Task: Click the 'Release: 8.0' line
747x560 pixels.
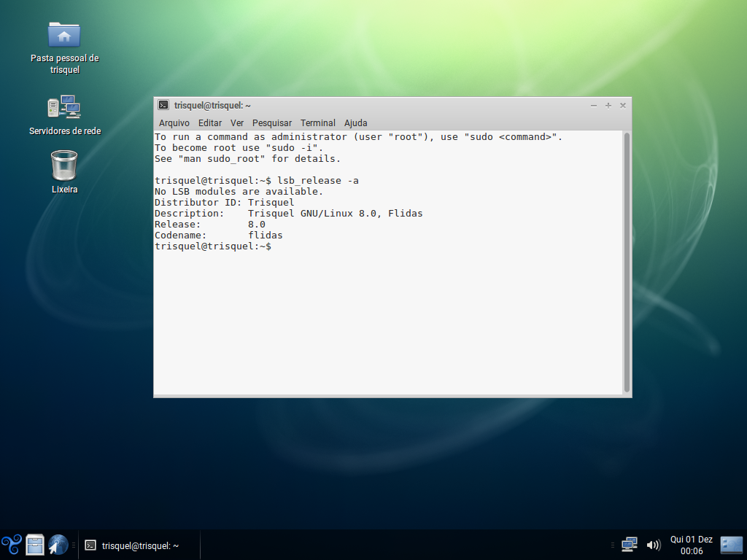Action: [209, 225]
